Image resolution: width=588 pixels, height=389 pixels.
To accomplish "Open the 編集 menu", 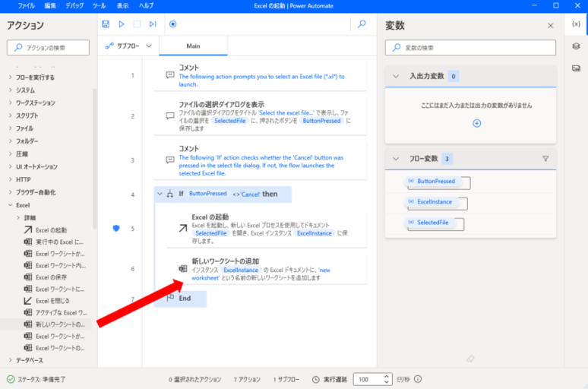I will 50,5.
